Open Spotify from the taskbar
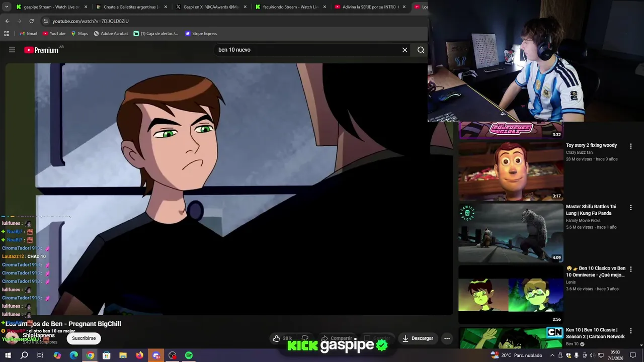This screenshot has height=362, width=644. (x=189, y=355)
